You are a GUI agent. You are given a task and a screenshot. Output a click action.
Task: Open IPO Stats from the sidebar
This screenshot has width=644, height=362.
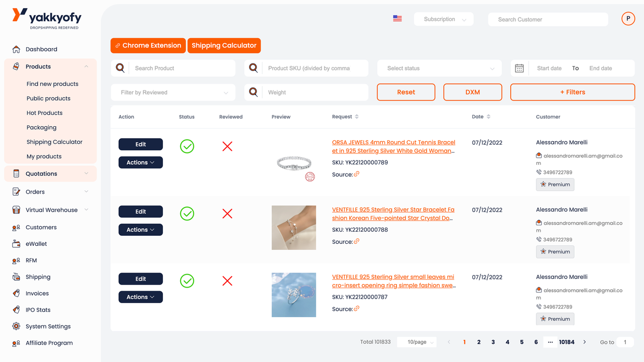(15, 309)
